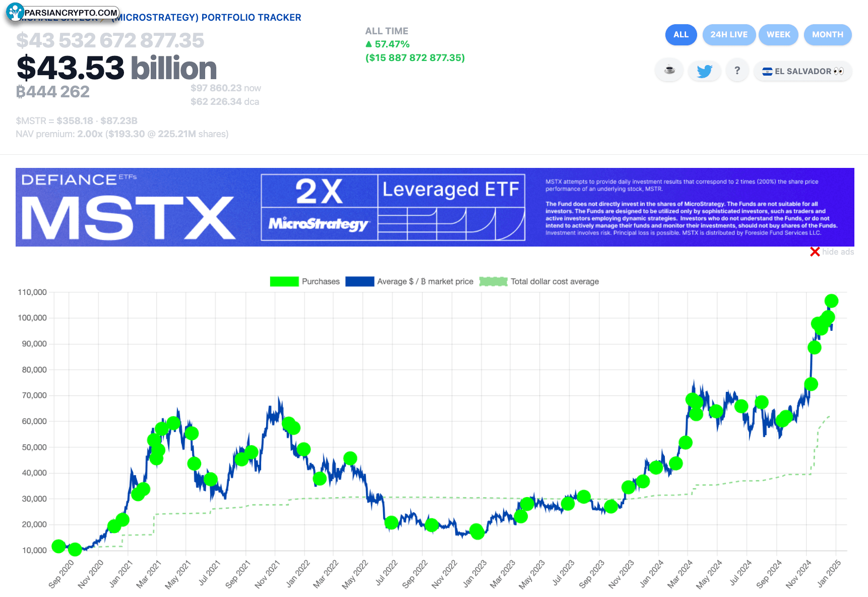Click the $97 860.23 now price

pos(225,88)
